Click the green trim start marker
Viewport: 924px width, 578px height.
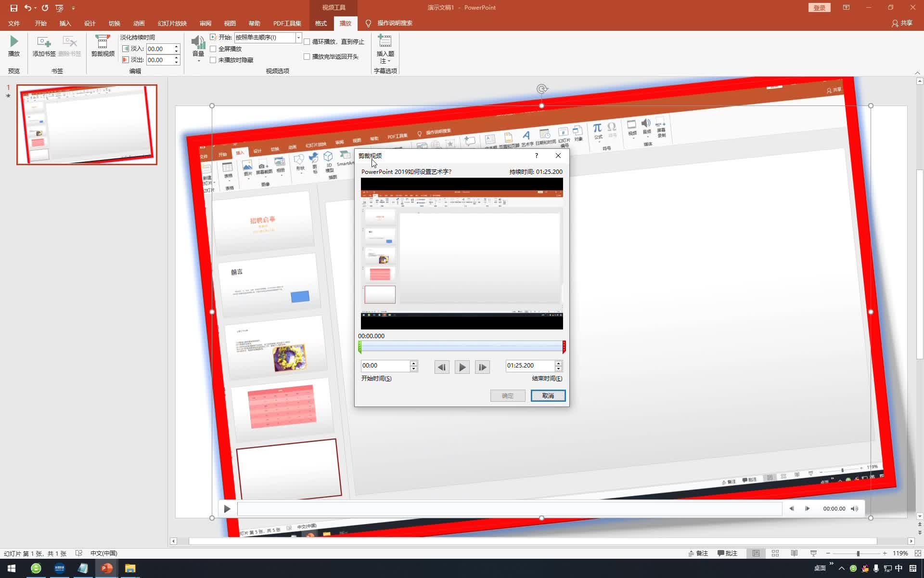[359, 347]
